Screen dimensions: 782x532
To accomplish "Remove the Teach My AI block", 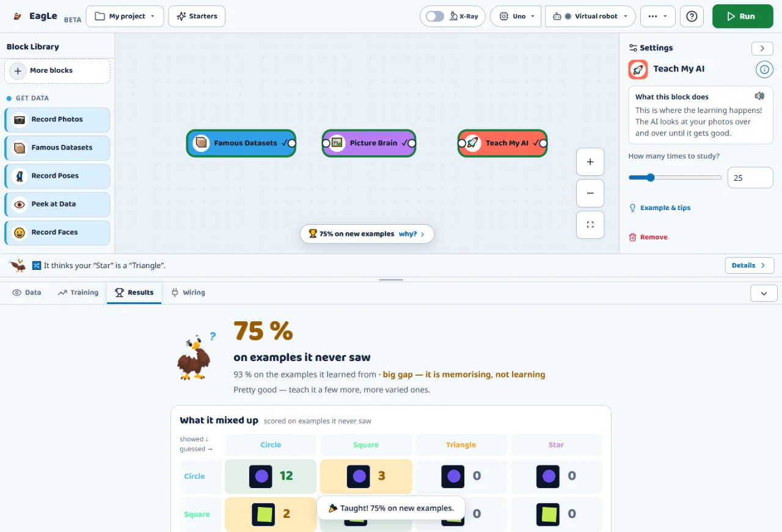I will point(648,237).
